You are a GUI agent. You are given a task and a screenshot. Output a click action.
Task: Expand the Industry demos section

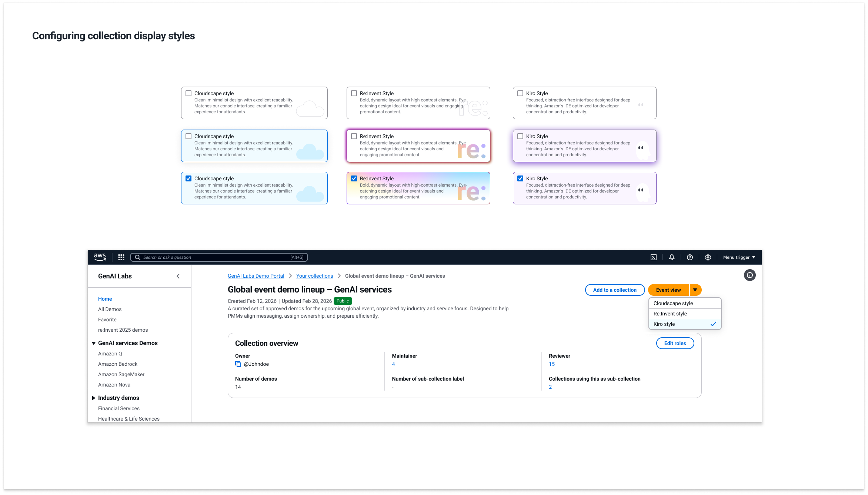click(94, 398)
